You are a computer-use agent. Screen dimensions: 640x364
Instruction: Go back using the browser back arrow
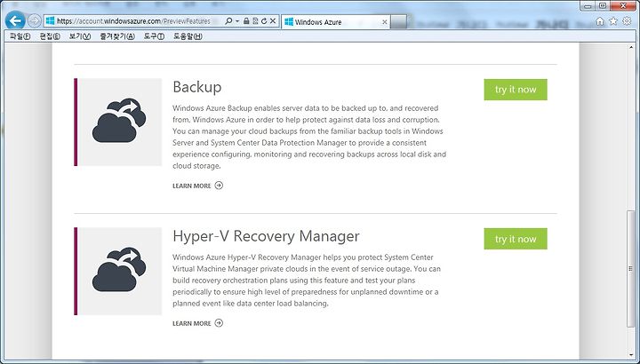(x=15, y=20)
